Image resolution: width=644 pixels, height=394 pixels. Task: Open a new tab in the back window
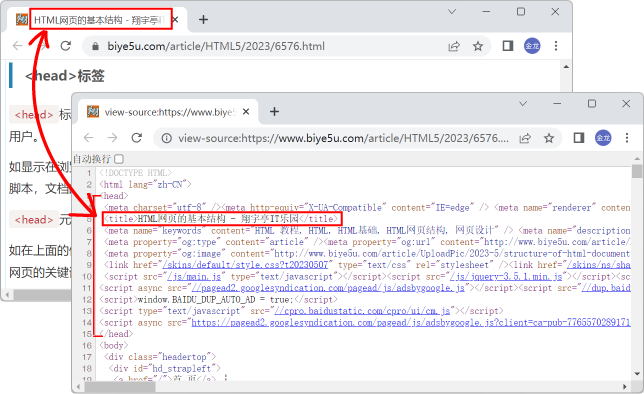[203, 19]
